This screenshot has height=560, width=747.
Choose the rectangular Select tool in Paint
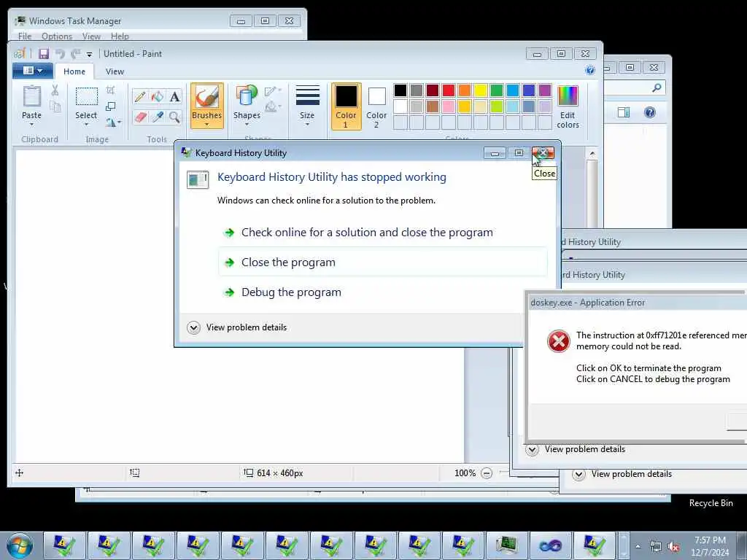[x=86, y=97]
